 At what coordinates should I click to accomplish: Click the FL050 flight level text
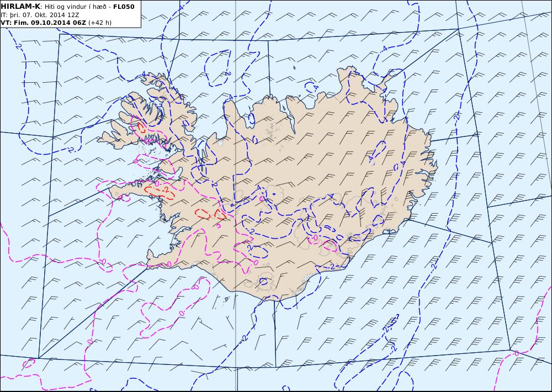(x=124, y=7)
